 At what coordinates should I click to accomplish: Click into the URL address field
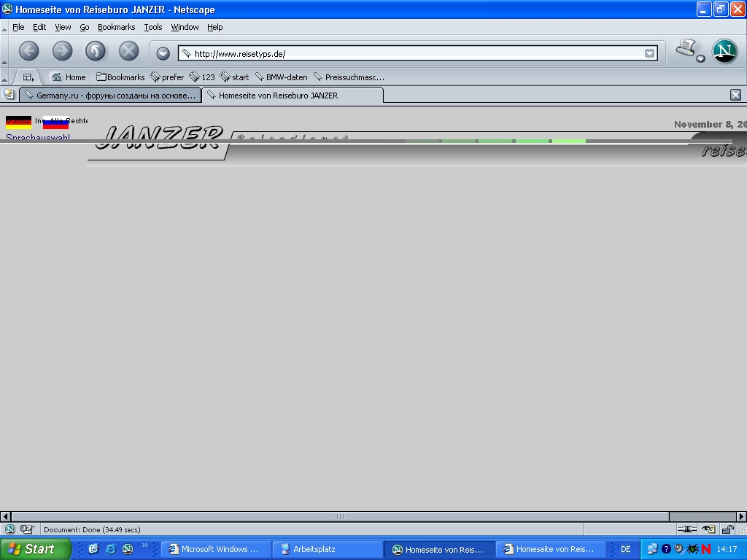(418, 53)
